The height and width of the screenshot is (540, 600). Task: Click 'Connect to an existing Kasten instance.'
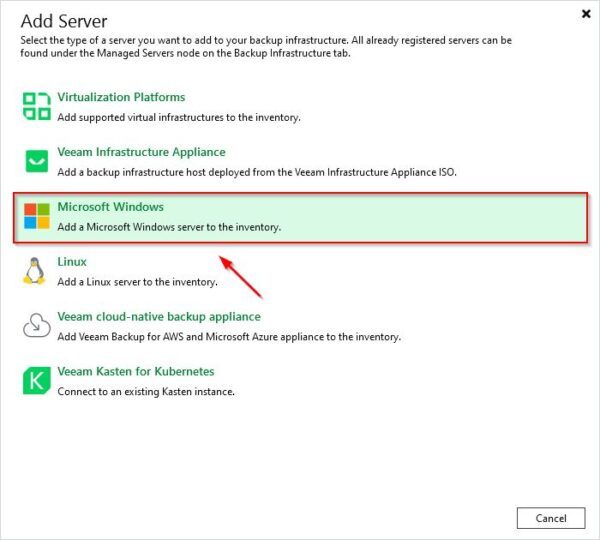(x=146, y=392)
